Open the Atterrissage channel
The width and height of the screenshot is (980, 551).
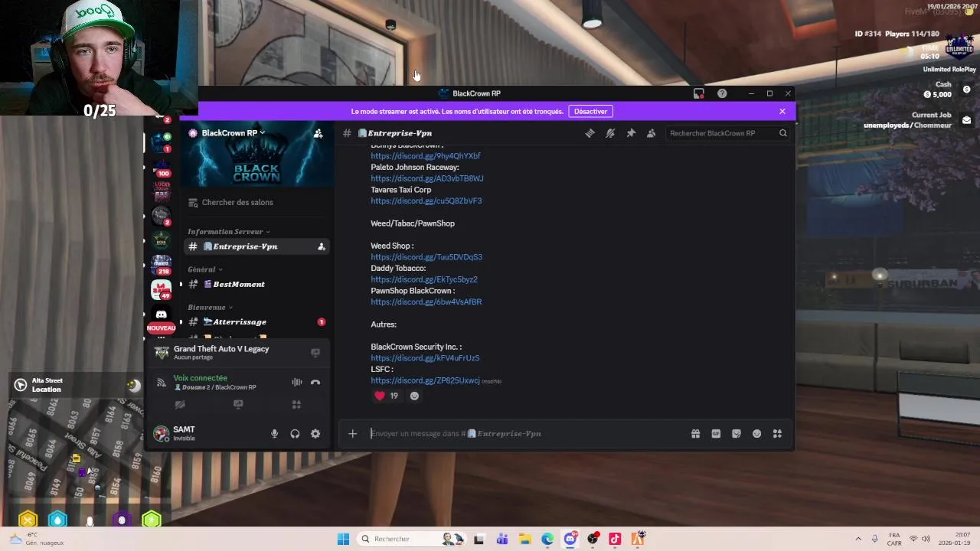(256, 322)
